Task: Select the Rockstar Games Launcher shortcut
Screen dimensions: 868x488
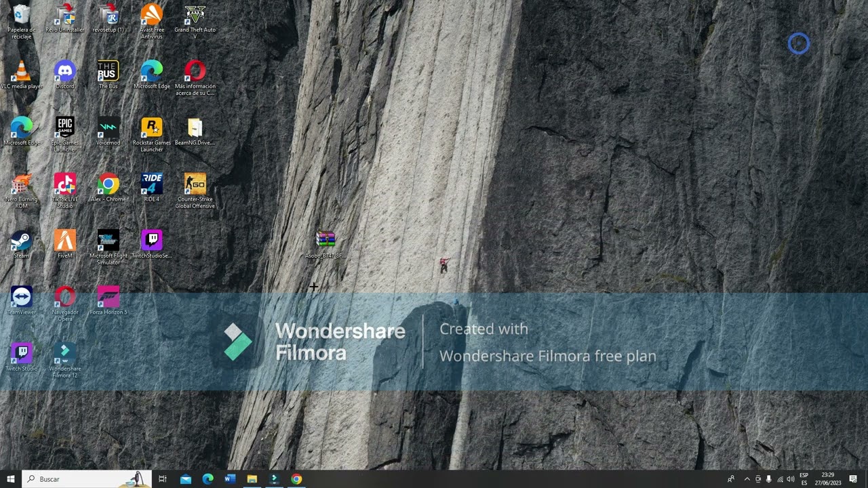Action: [152, 134]
